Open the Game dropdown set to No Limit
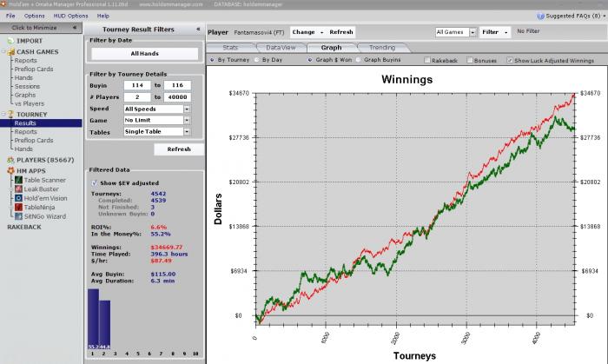 pos(187,120)
